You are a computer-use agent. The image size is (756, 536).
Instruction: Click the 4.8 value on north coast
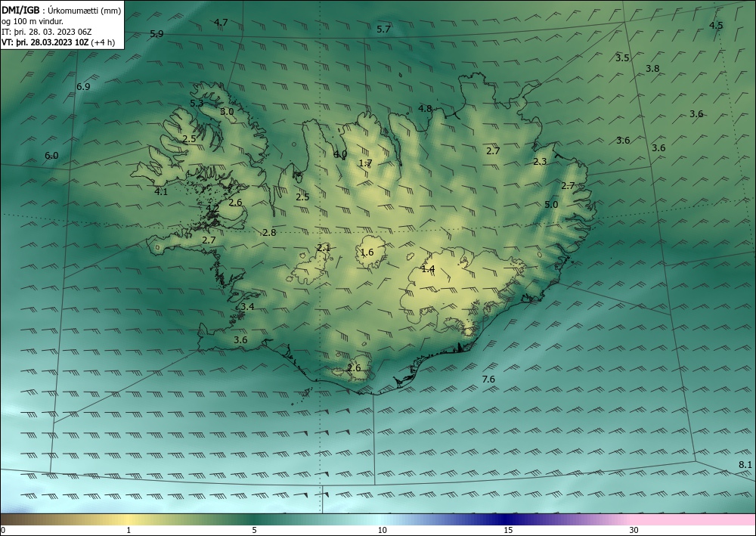pos(425,108)
